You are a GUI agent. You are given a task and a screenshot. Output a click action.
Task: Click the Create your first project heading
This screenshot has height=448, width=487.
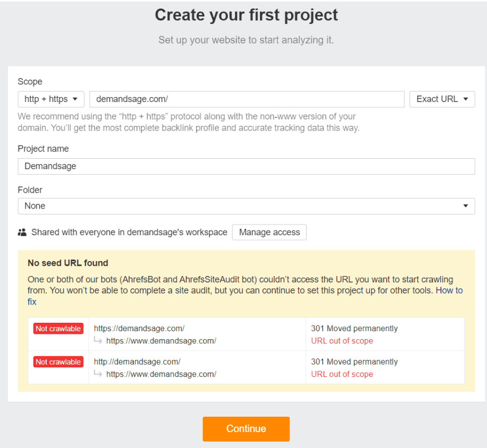pyautogui.click(x=246, y=15)
